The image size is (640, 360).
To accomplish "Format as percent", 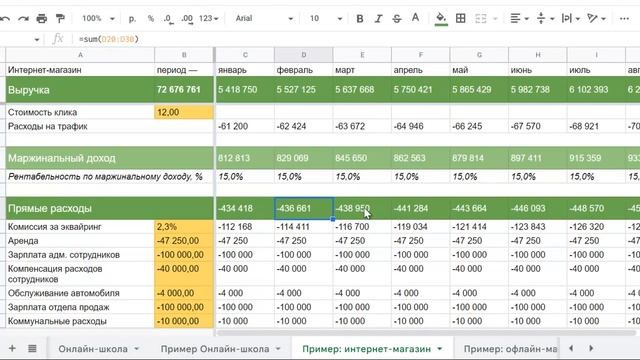I will [151, 18].
